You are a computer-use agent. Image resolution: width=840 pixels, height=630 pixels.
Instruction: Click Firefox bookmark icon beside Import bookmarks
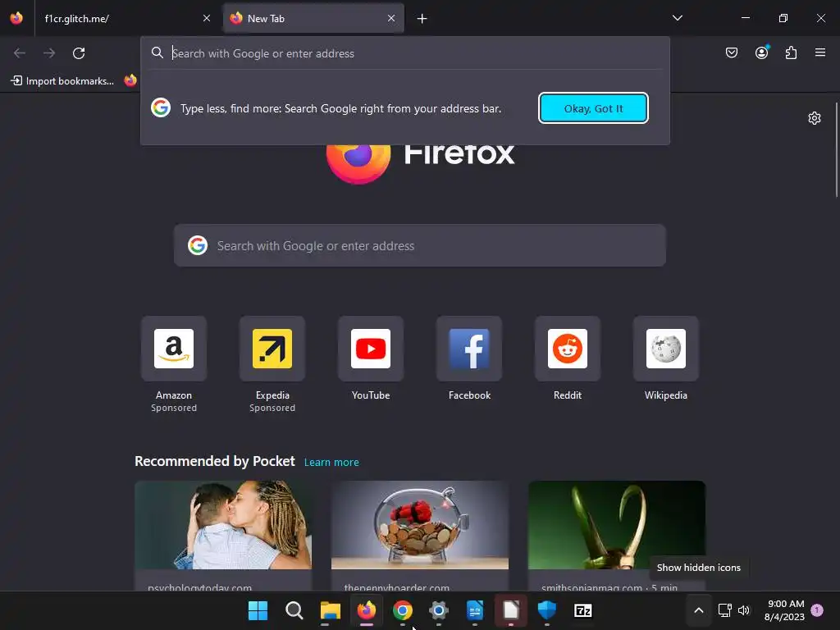pyautogui.click(x=130, y=80)
